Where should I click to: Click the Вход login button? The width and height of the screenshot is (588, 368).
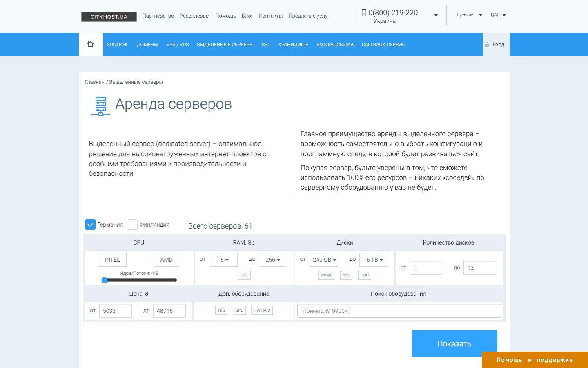click(x=496, y=45)
